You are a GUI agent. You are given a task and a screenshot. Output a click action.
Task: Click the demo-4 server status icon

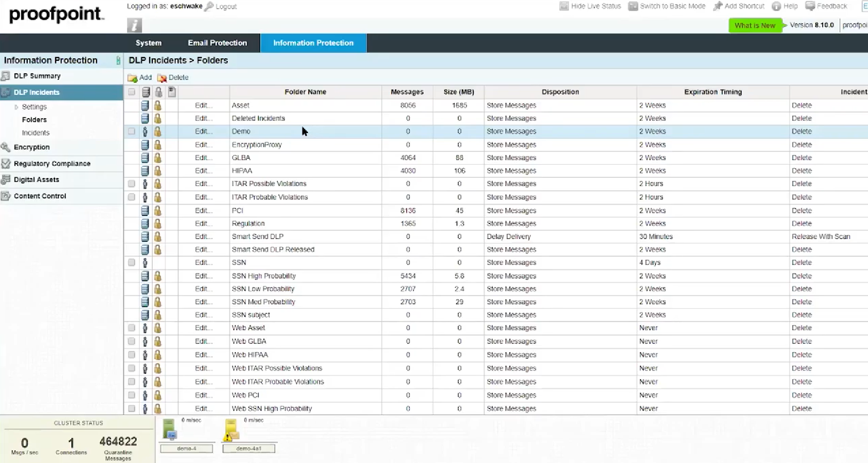pos(170,430)
